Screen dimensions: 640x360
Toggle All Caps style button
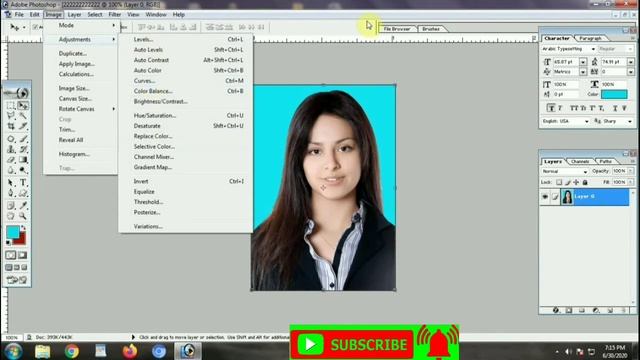pyautogui.click(x=574, y=108)
